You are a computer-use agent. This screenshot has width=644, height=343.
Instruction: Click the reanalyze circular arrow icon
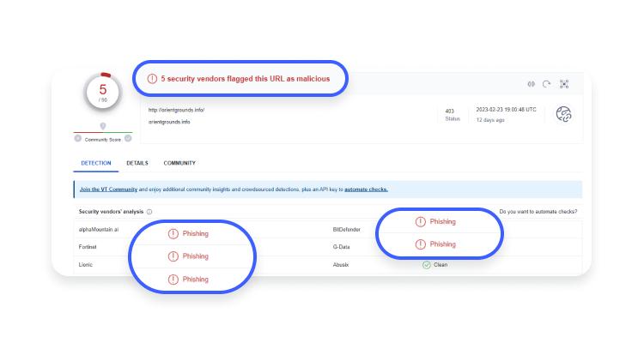click(546, 84)
